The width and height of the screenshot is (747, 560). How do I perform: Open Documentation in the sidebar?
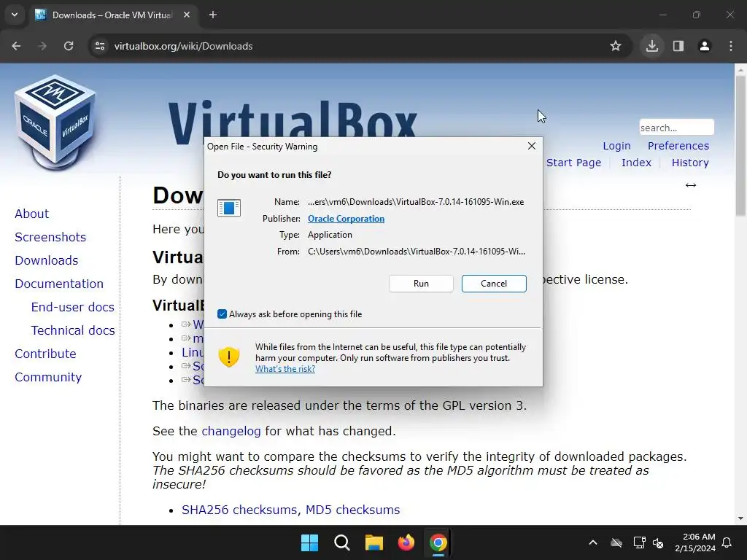tap(59, 284)
